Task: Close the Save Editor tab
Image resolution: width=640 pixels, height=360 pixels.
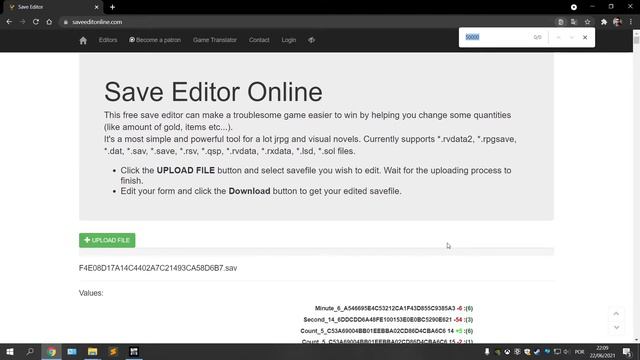Action: [96, 7]
